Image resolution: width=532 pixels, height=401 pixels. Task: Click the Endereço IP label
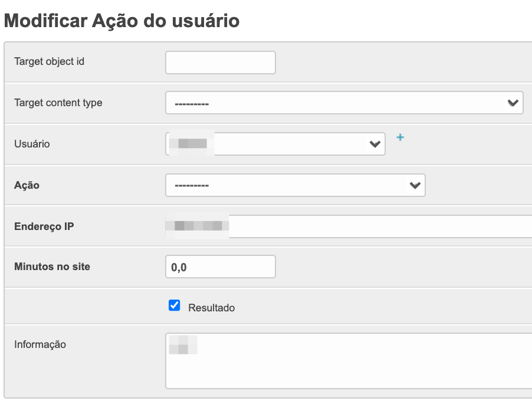(x=44, y=226)
